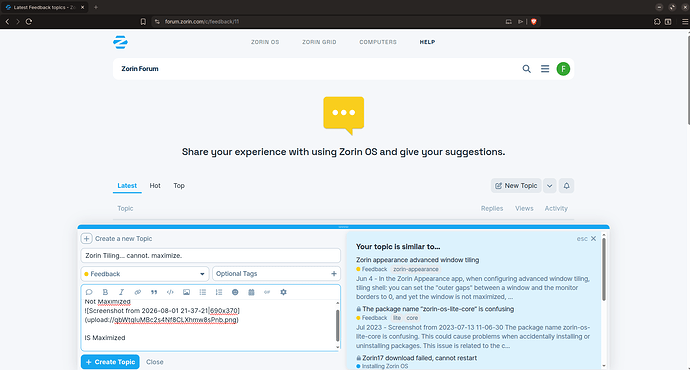This screenshot has width=690, height=370.
Task: Click the New Topic button
Action: coord(516,186)
